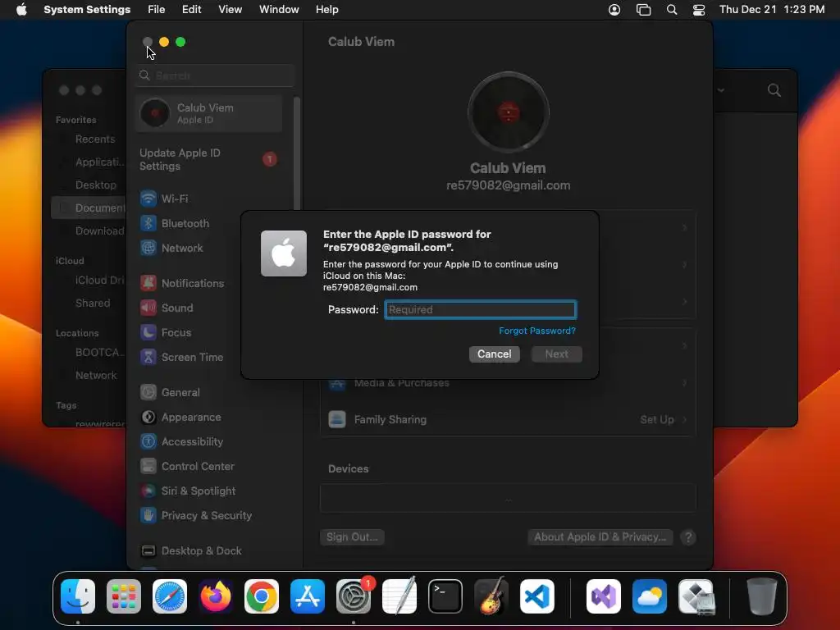
Task: Open the View menu
Action: pyautogui.click(x=230, y=10)
